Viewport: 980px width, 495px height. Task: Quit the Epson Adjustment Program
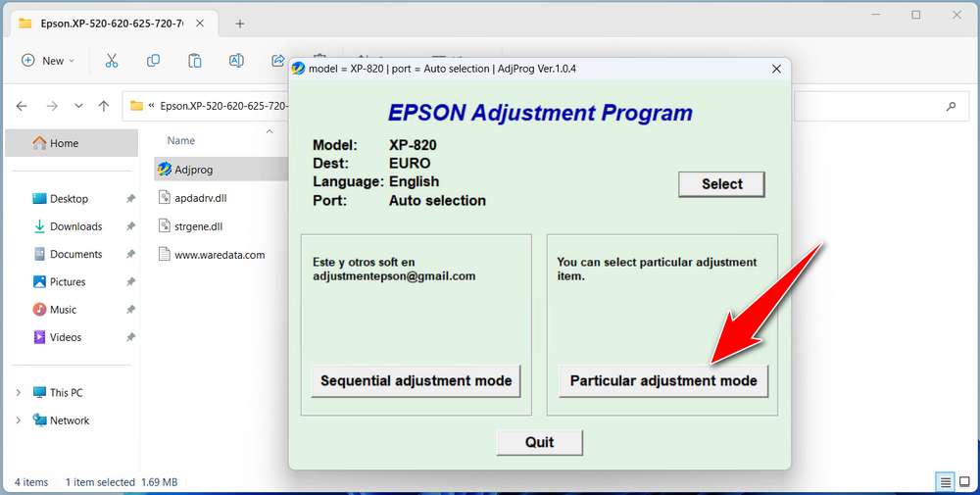(539, 442)
